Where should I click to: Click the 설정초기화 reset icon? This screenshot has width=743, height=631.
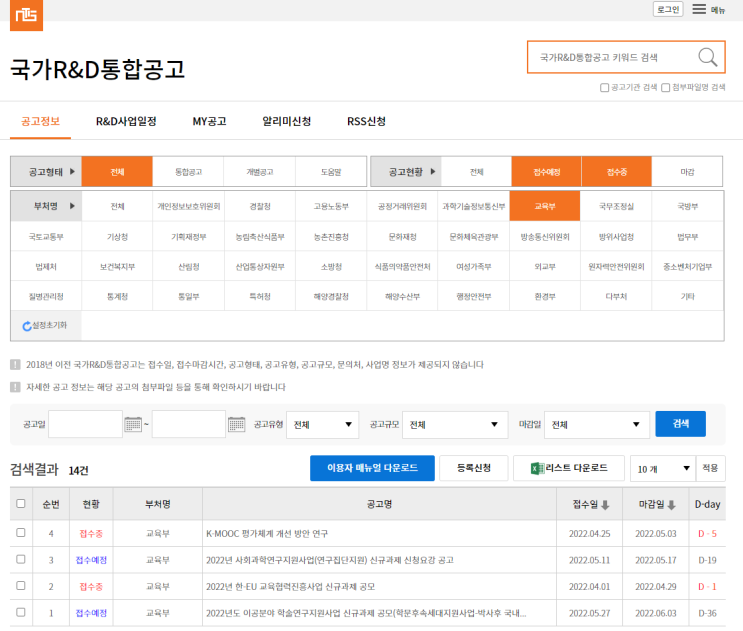(x=27, y=326)
